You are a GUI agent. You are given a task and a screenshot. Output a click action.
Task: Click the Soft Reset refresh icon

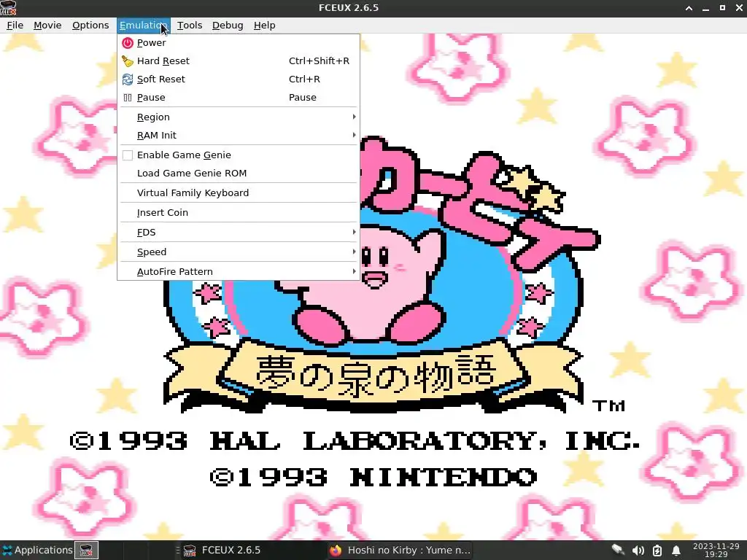tap(127, 79)
